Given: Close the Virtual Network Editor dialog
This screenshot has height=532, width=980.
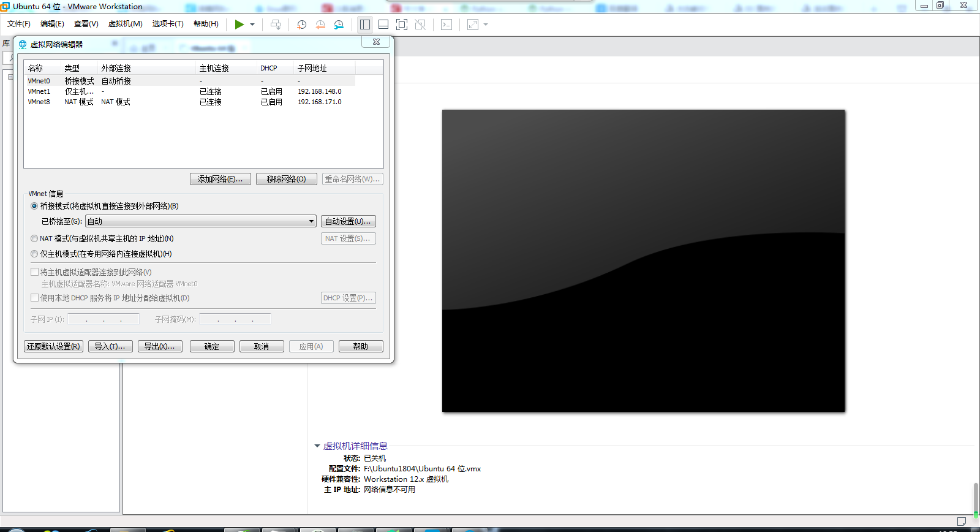Looking at the screenshot, I should pyautogui.click(x=376, y=42).
